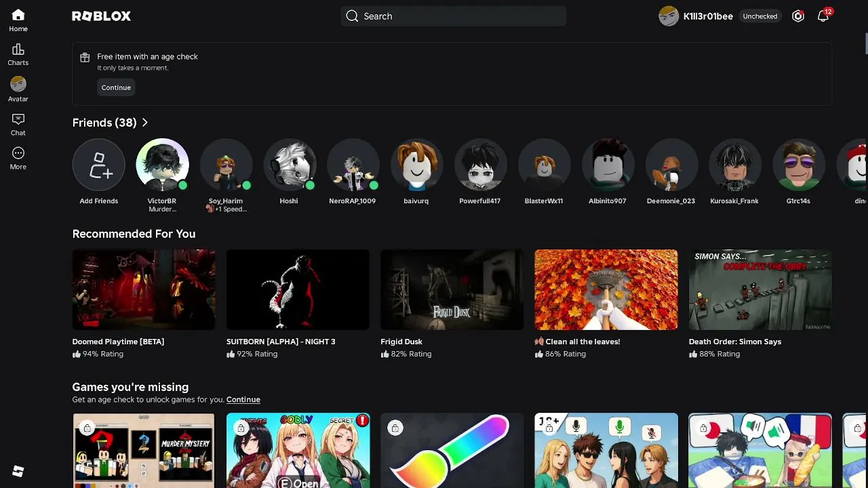The width and height of the screenshot is (868, 488).
Task: Open the More sidebar menu
Action: pyautogui.click(x=18, y=153)
